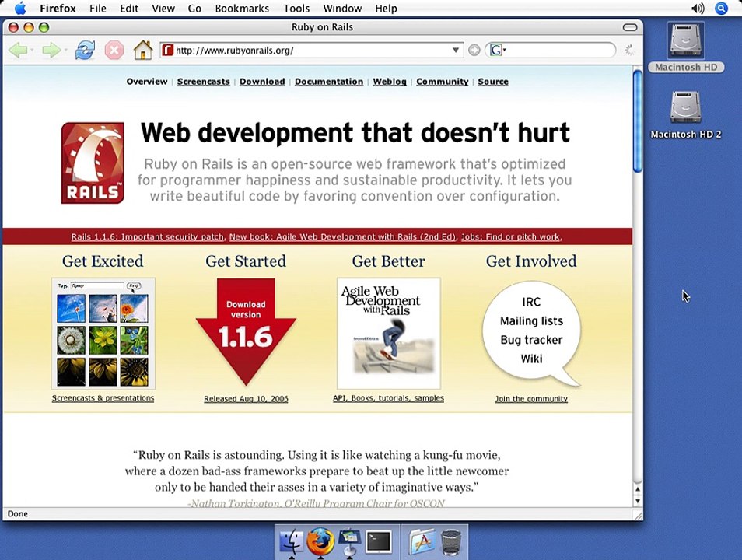
Task: Click the scrollbar up arrow
Action: tap(638, 490)
